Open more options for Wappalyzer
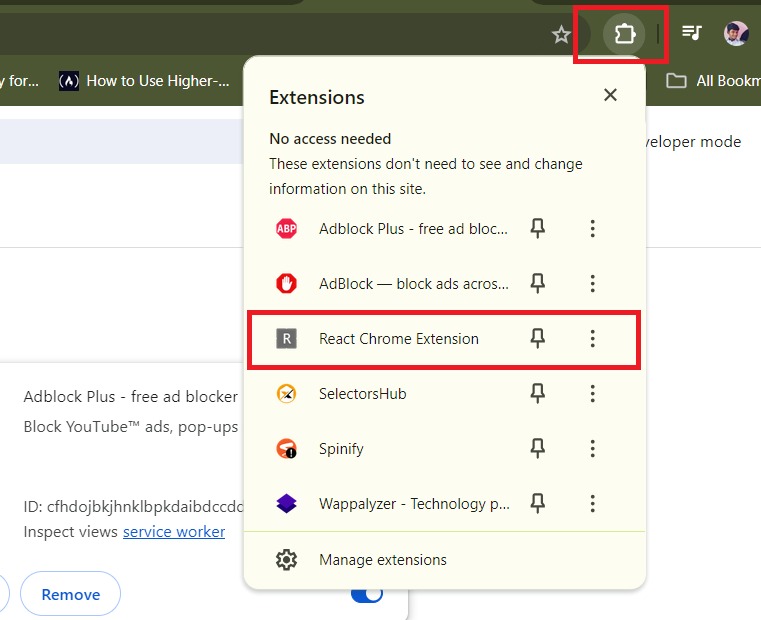Image resolution: width=761 pixels, height=620 pixels. click(x=592, y=504)
